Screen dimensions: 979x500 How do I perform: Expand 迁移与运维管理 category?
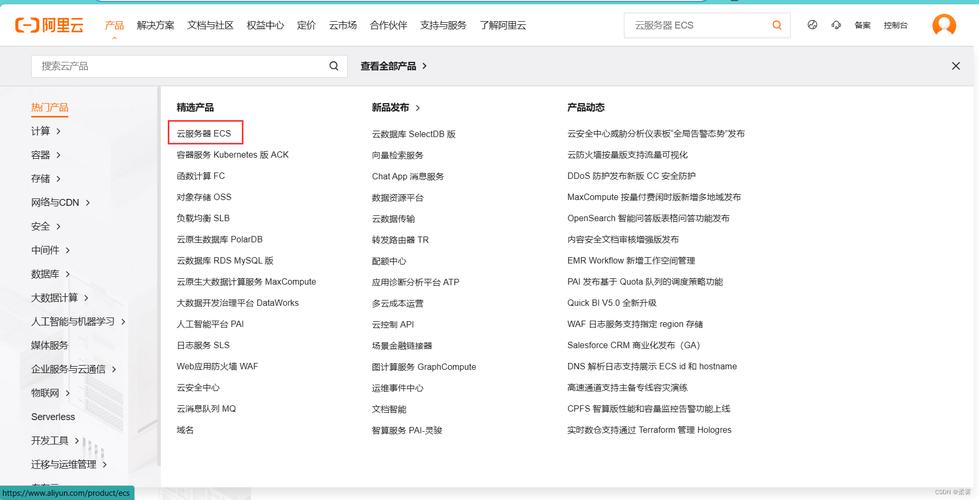pos(69,464)
